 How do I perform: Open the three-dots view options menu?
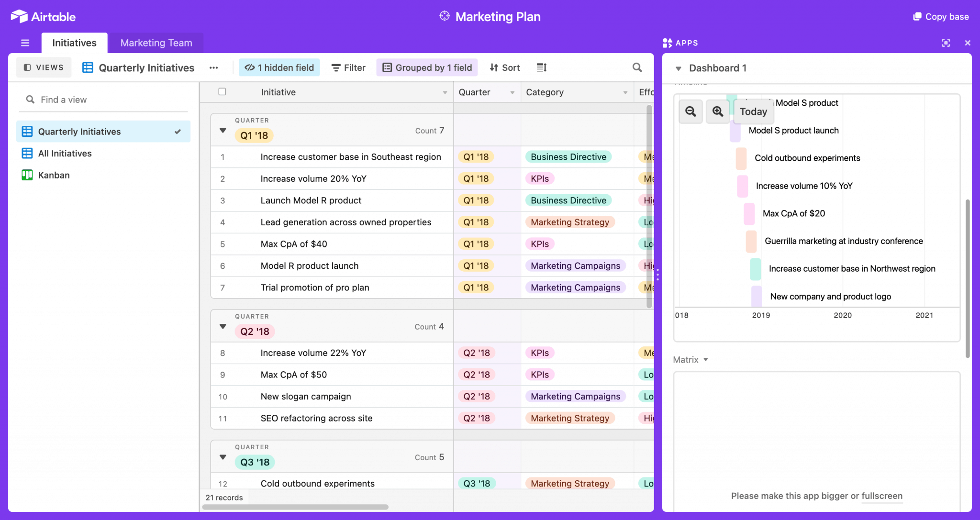pyautogui.click(x=213, y=67)
